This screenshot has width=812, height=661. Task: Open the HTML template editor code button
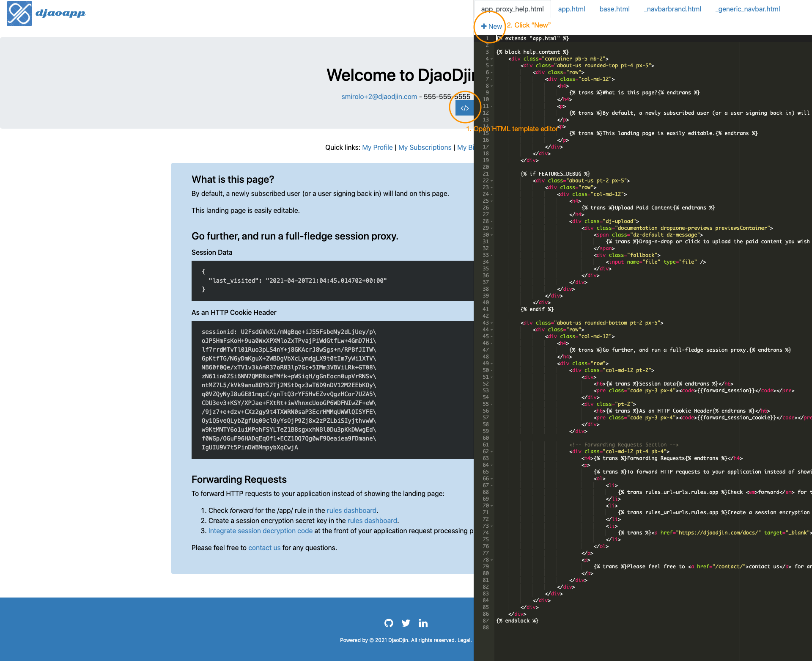[x=464, y=108]
